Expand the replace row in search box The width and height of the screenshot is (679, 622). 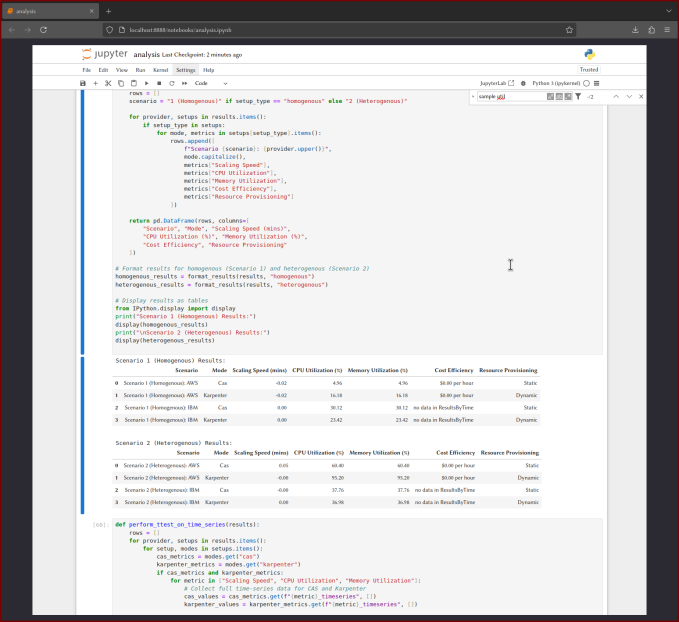pos(473,97)
